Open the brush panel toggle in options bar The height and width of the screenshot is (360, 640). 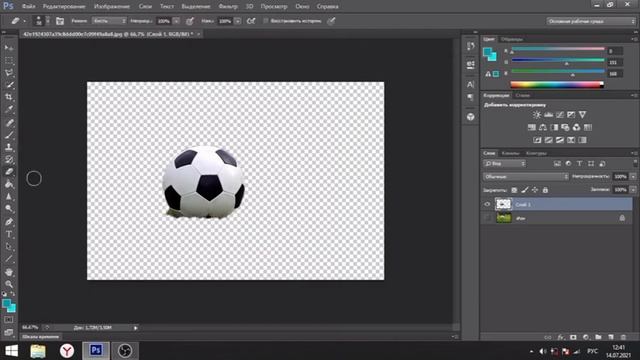click(60, 21)
